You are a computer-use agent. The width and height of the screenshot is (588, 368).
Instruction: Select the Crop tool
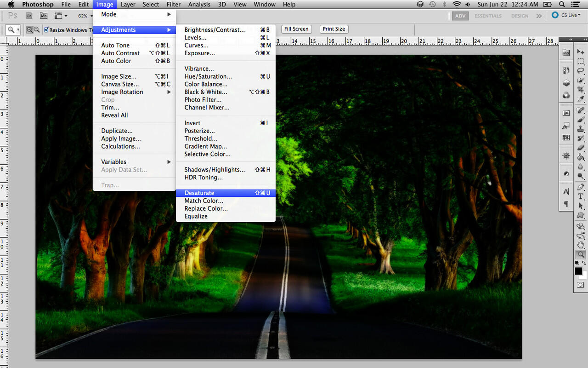tap(581, 89)
